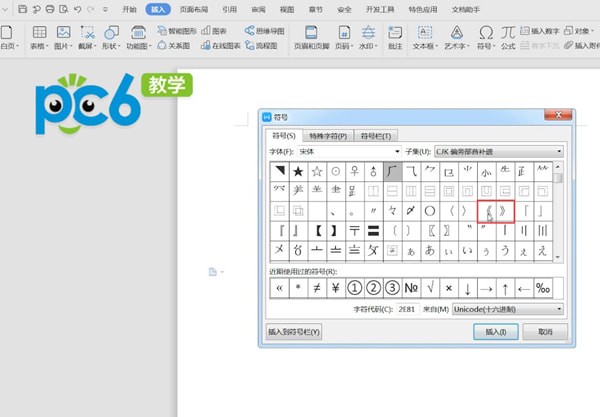Pick the ① symbol from recent symbols

(x=354, y=288)
